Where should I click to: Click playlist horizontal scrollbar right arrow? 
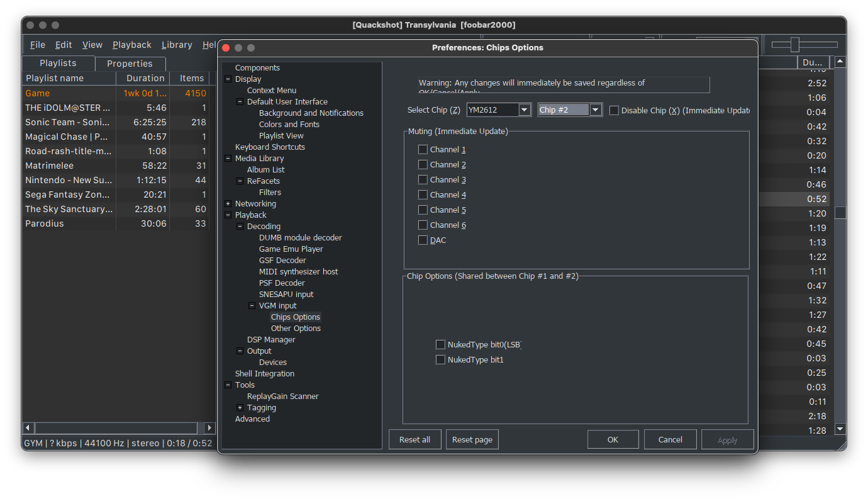pyautogui.click(x=210, y=427)
